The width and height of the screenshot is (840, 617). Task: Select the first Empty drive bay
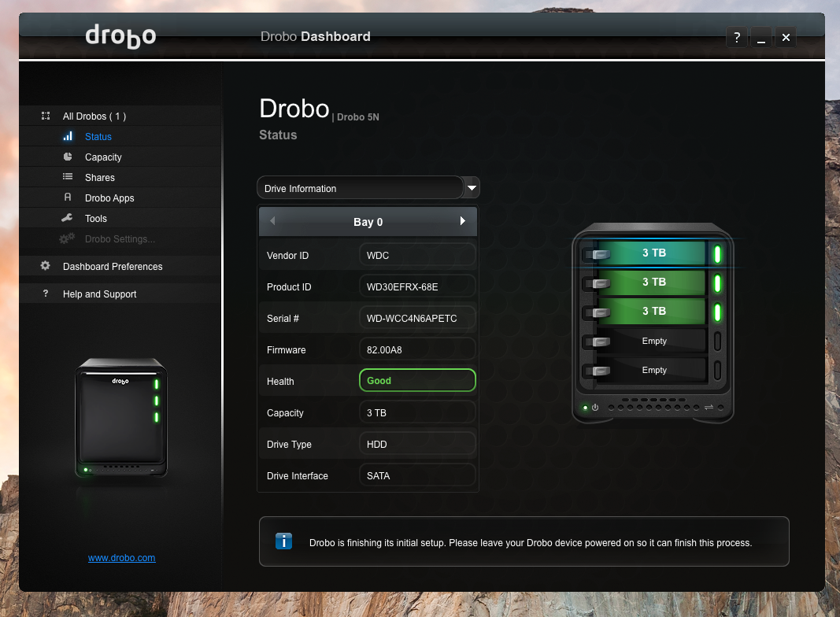tap(653, 341)
